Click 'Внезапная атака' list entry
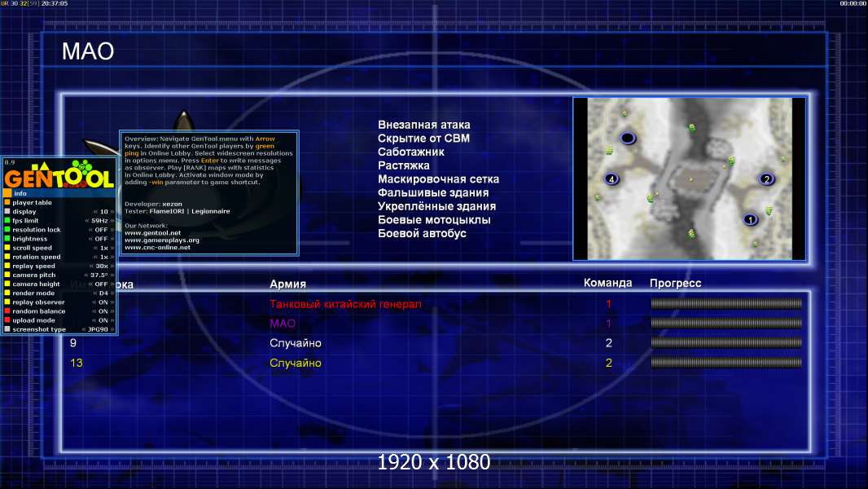This screenshot has height=489, width=868. 424,126
